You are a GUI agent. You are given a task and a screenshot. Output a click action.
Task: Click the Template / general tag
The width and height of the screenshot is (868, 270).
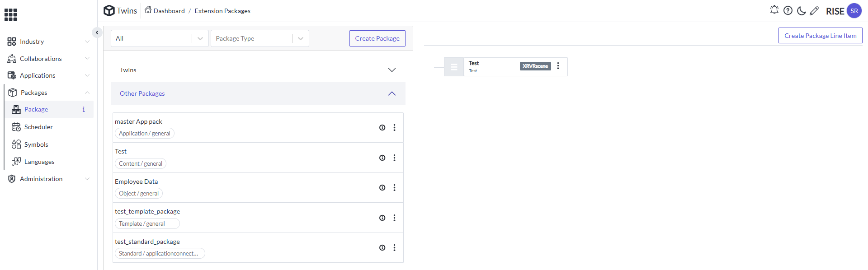[x=147, y=223]
